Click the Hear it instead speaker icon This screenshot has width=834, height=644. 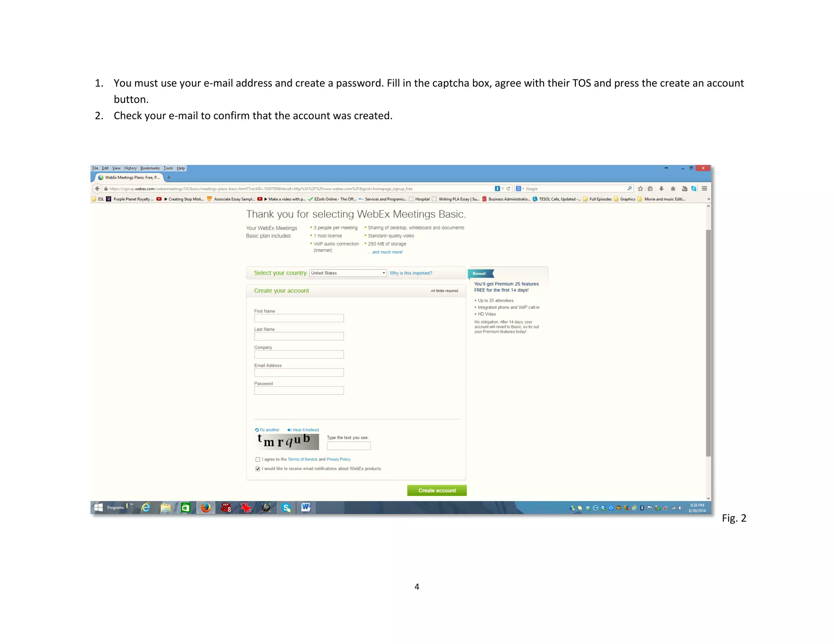(x=289, y=430)
